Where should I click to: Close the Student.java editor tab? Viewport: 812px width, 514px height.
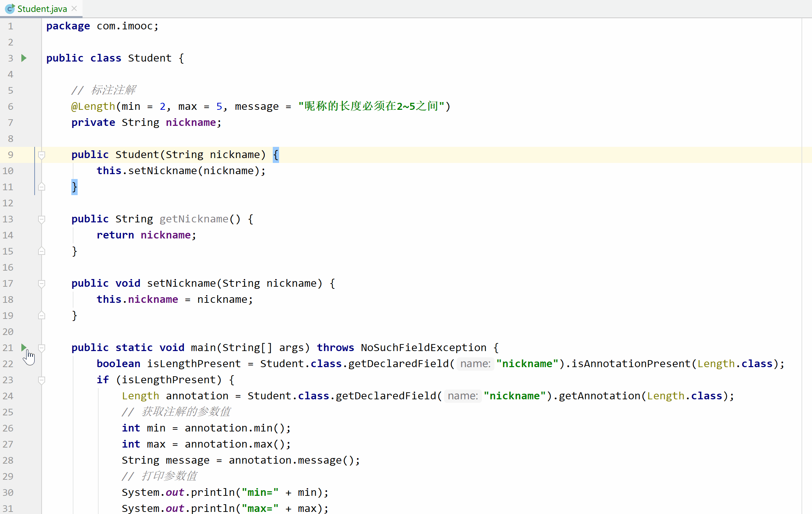(x=74, y=8)
